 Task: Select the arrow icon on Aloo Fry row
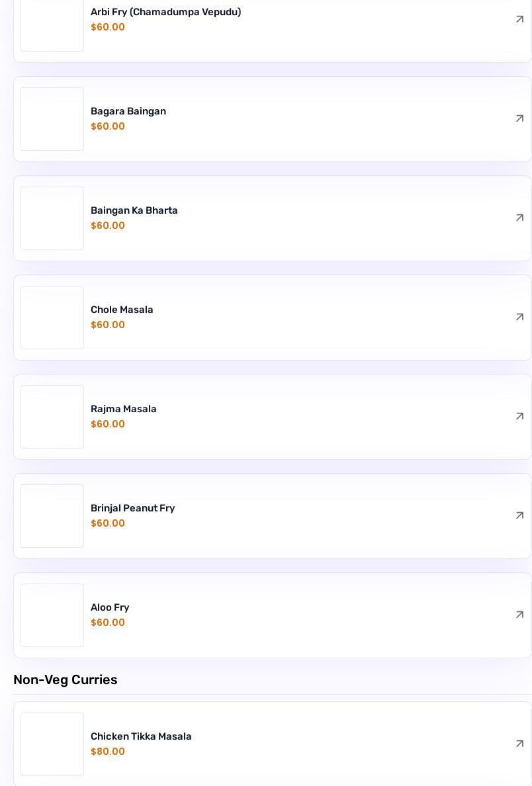tap(519, 615)
